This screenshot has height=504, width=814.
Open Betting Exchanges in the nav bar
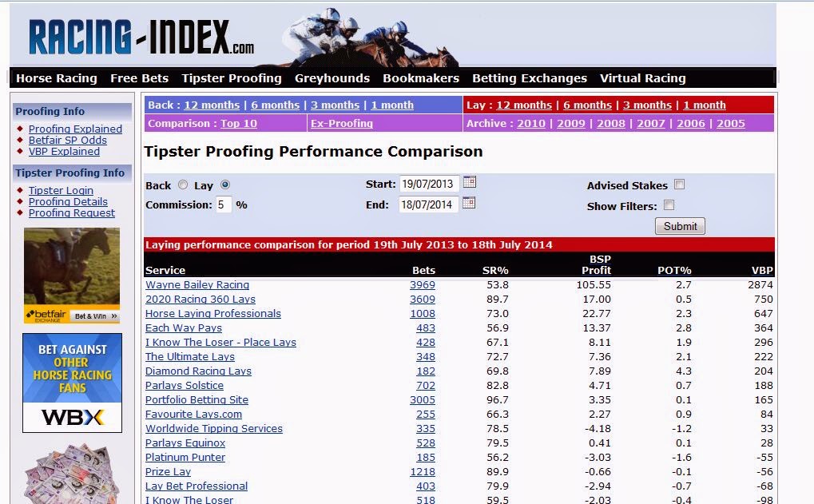tap(530, 78)
